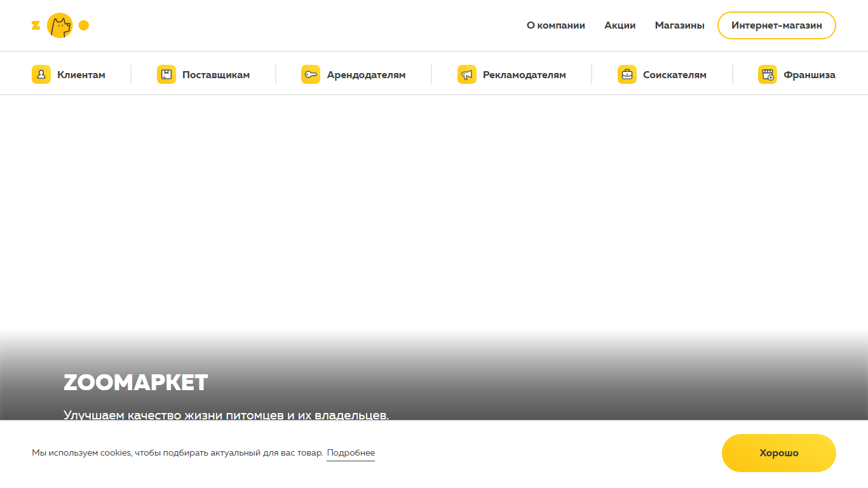Select the Франшиза section
The image size is (868, 488).
[x=797, y=74]
